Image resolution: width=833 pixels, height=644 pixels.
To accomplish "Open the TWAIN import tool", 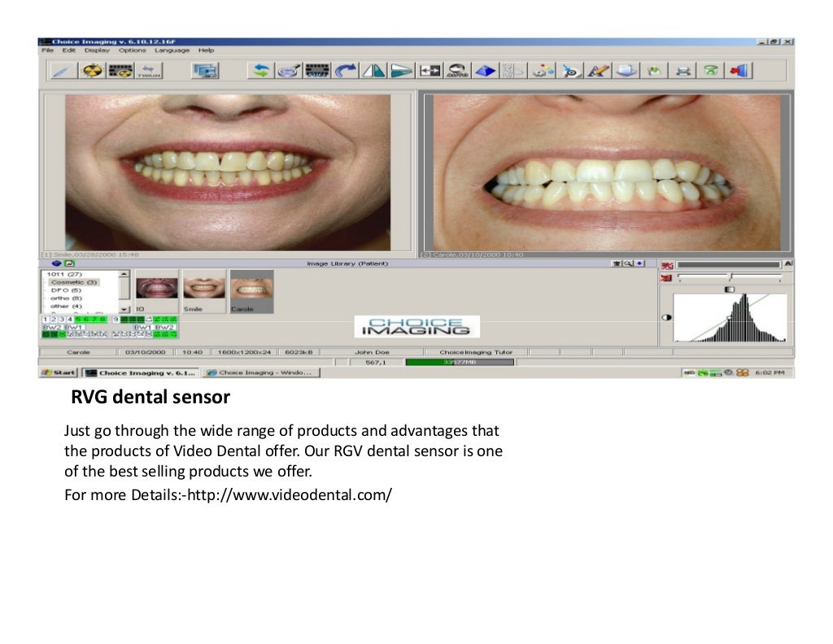I will (149, 71).
